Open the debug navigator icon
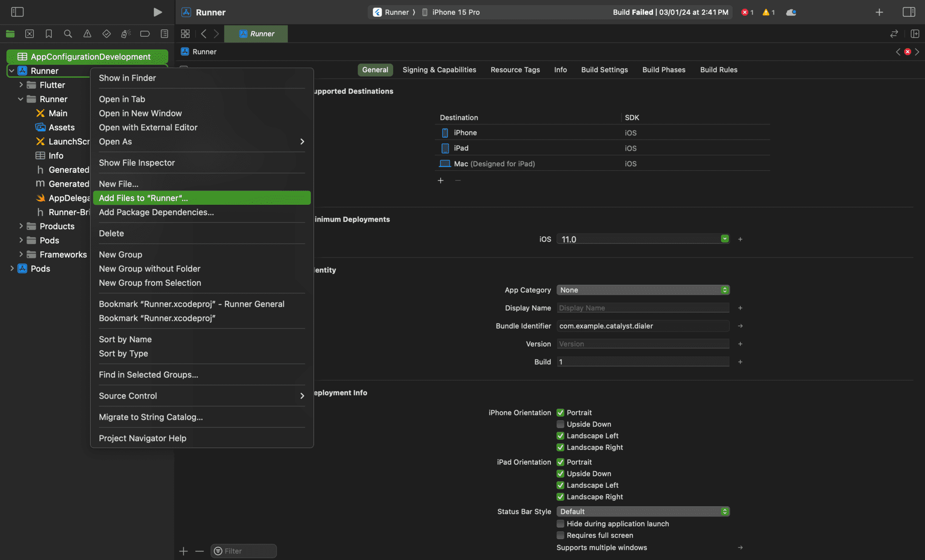Viewport: 925px width, 560px height. [x=126, y=34]
